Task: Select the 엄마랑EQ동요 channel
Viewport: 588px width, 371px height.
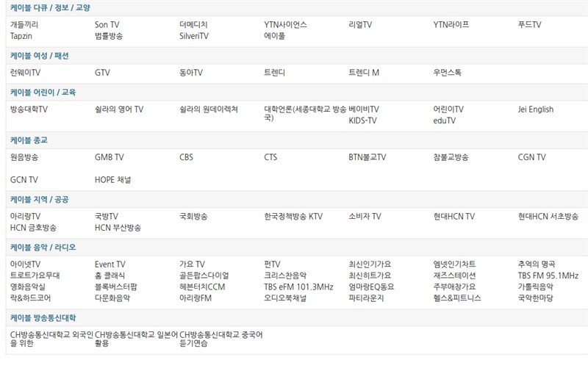Action: click(x=371, y=287)
